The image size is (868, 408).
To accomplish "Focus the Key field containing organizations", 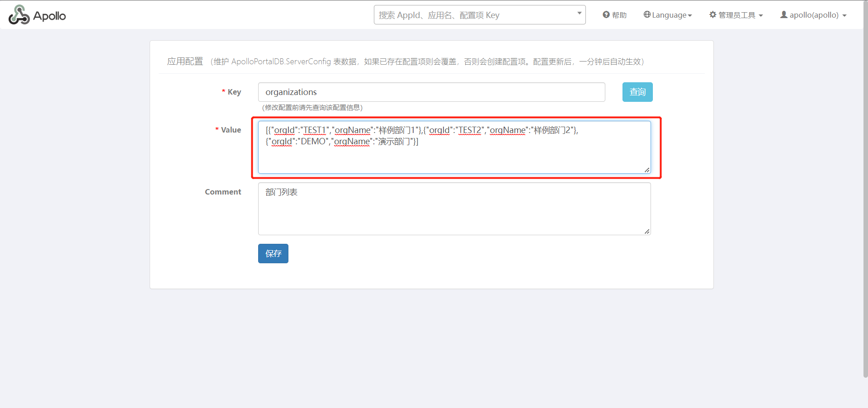I will click(431, 92).
